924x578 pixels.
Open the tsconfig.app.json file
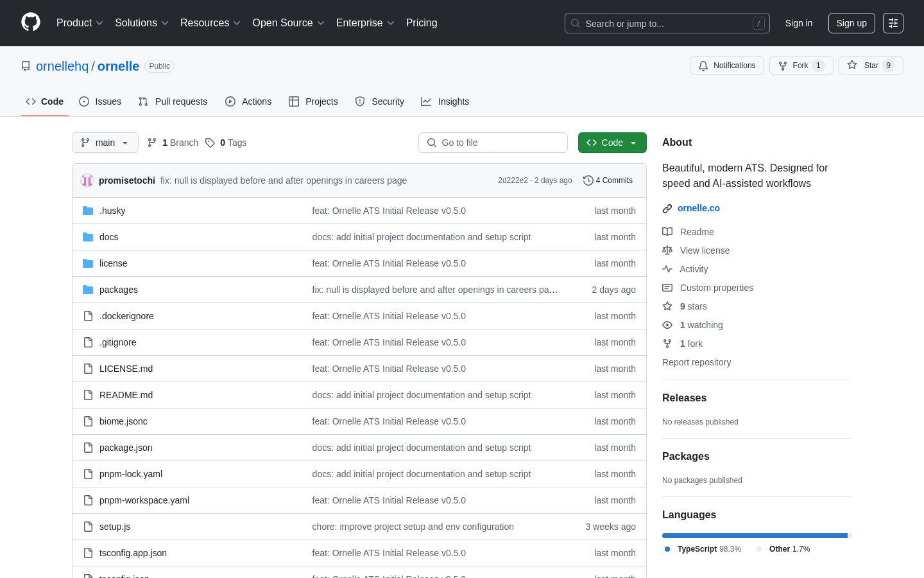pos(133,553)
